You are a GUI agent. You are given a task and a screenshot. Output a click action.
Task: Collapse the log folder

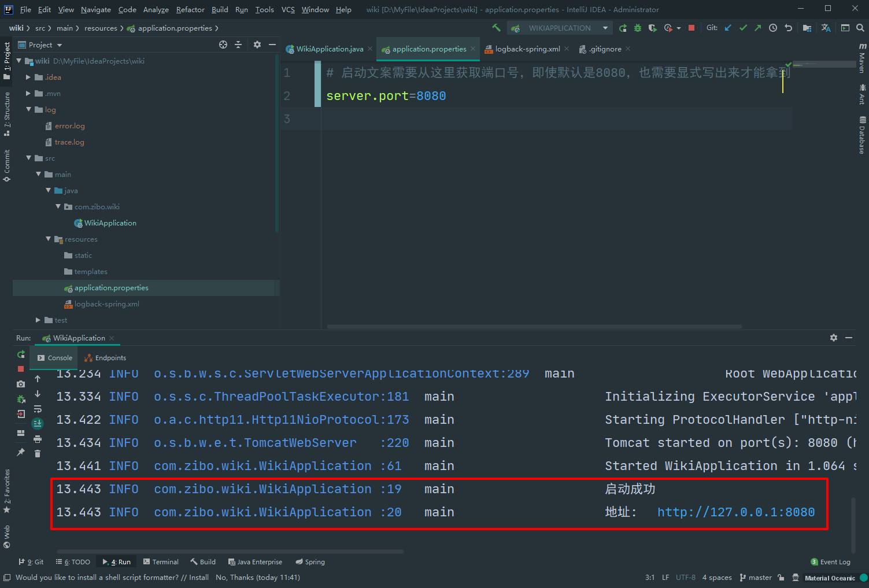28,109
